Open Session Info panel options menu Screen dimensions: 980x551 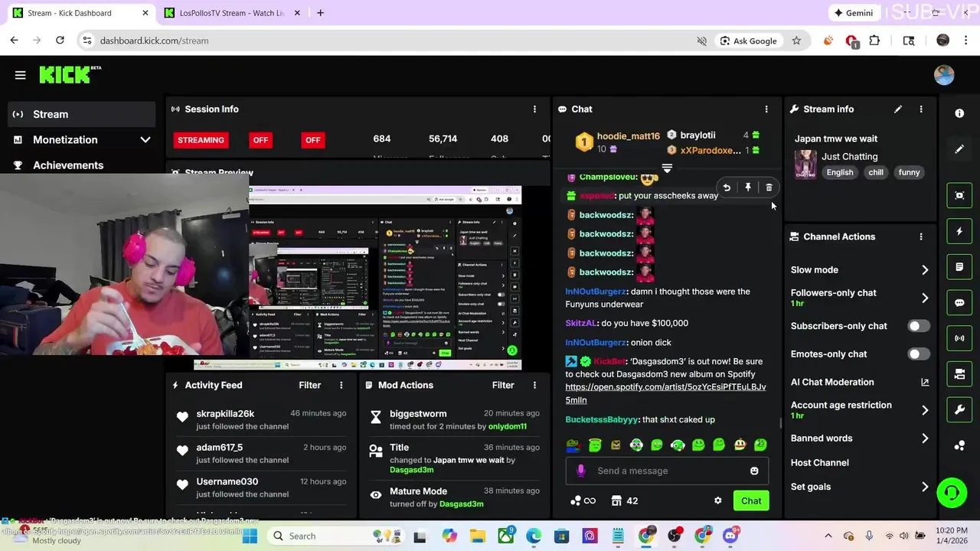coord(534,109)
